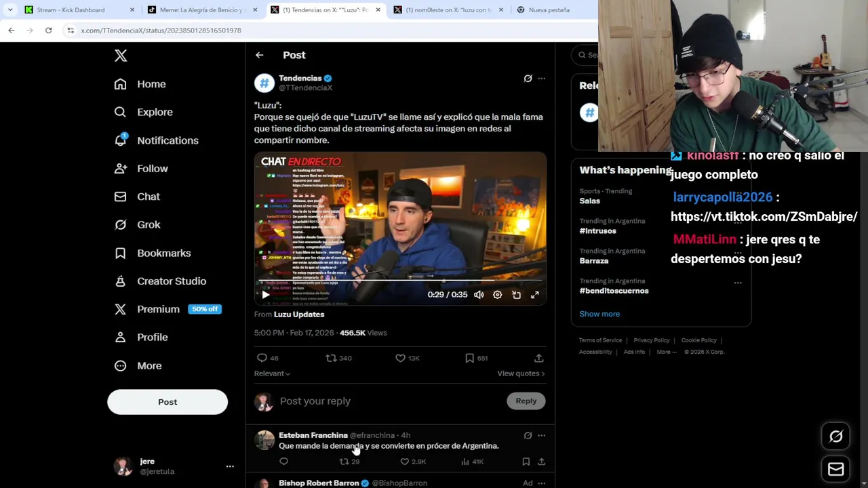Image resolution: width=868 pixels, height=488 pixels.
Task: Open View quotes link
Action: 521,373
